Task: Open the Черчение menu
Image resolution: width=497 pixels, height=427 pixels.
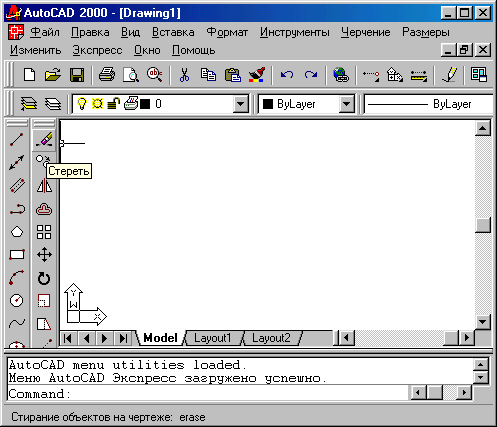Action: click(x=366, y=32)
